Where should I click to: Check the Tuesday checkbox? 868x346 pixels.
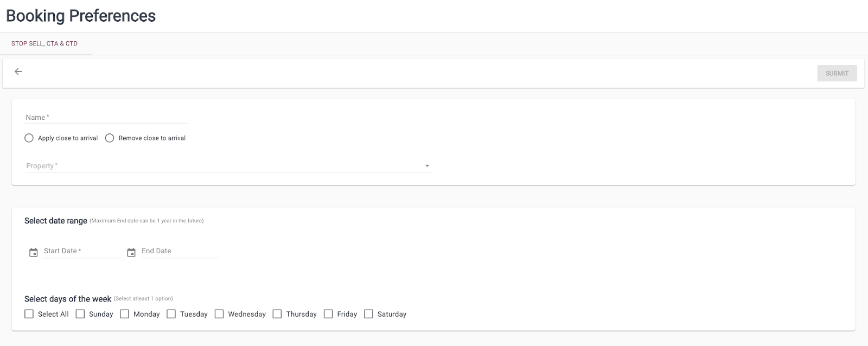tap(171, 314)
